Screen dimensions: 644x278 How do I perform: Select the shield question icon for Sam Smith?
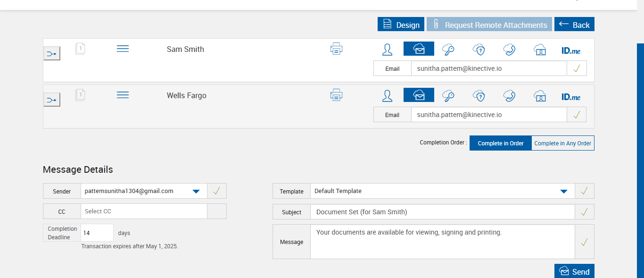point(479,49)
